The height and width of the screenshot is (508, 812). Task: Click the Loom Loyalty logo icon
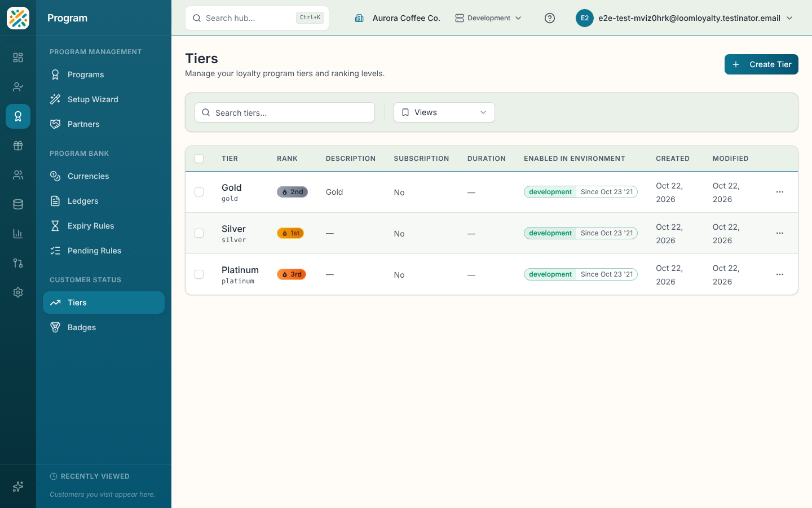pos(18,18)
